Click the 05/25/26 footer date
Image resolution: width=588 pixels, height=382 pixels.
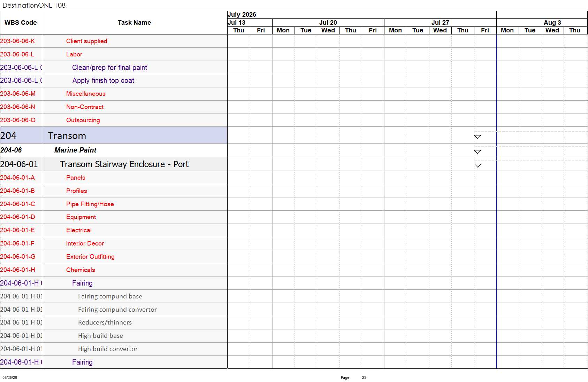10,377
